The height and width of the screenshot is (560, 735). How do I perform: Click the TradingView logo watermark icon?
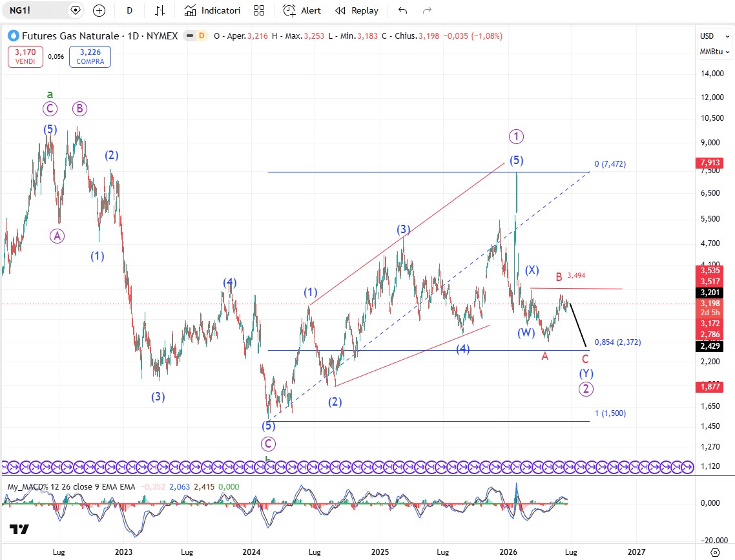(19, 529)
